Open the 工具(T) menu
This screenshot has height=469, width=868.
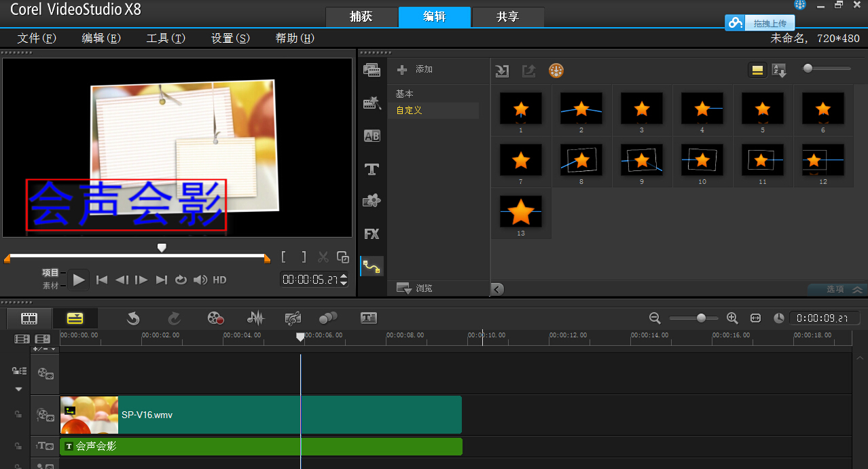(166, 38)
